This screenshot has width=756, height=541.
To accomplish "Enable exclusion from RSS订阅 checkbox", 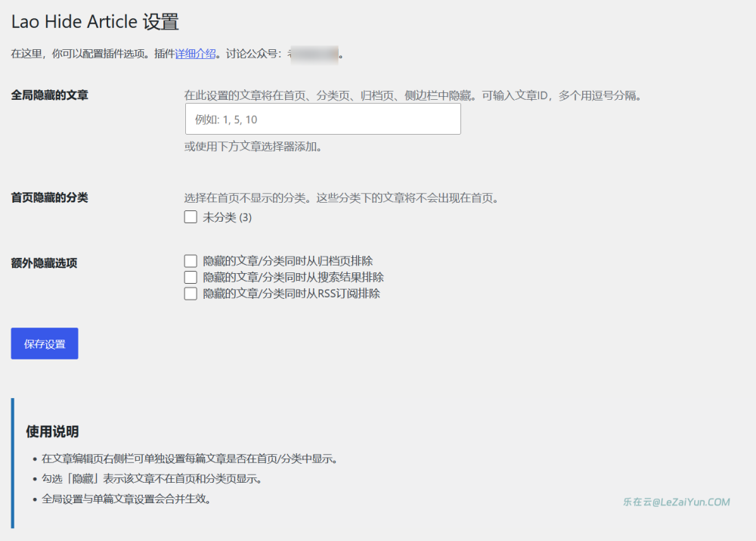I will coord(191,294).
